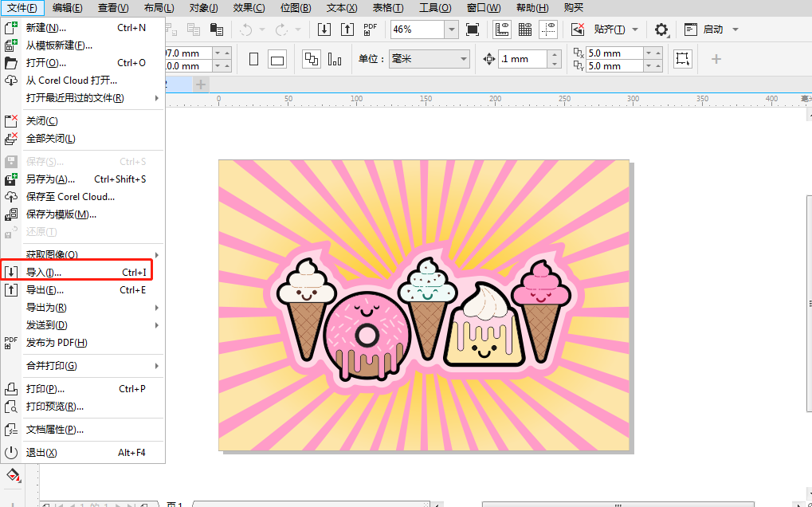Image resolution: width=812 pixels, height=507 pixels.
Task: Click the Export icon in the toolbar
Action: (347, 29)
